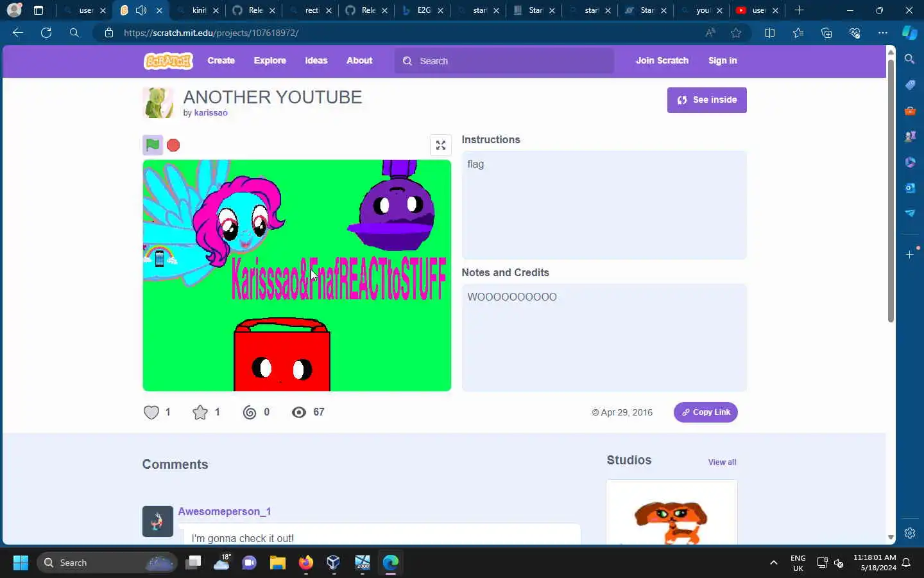Favorite the project with the star icon

click(200, 412)
